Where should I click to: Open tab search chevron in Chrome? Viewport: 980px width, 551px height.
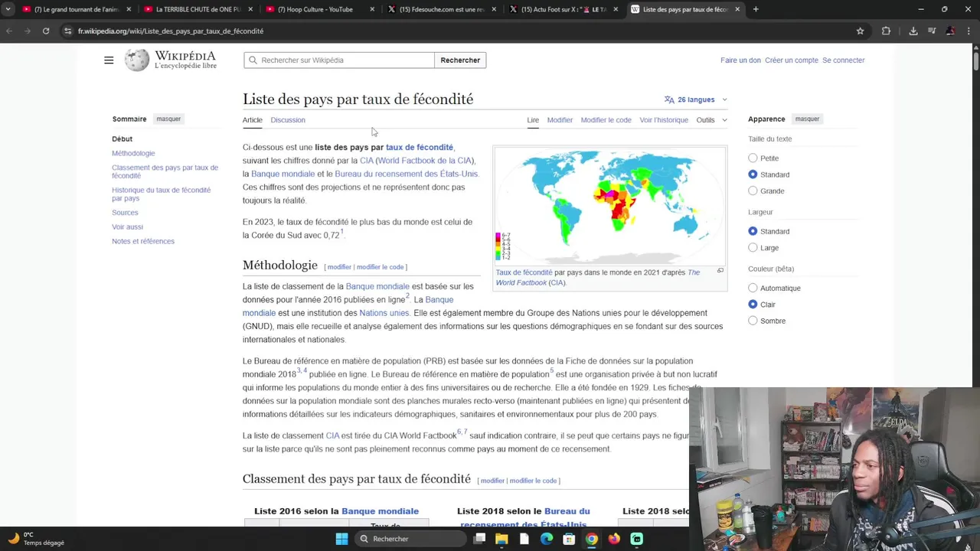(8, 9)
